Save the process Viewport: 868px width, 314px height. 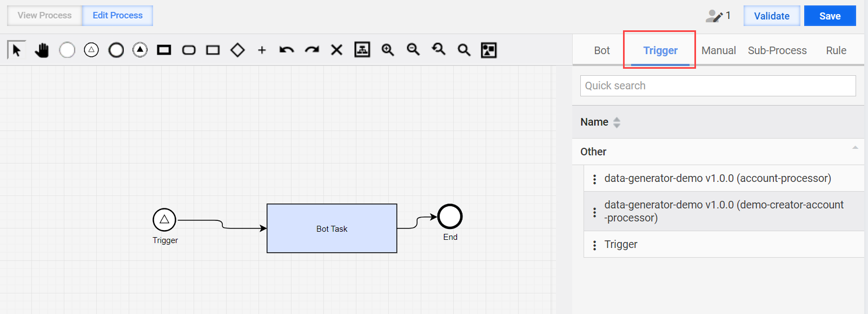point(830,16)
